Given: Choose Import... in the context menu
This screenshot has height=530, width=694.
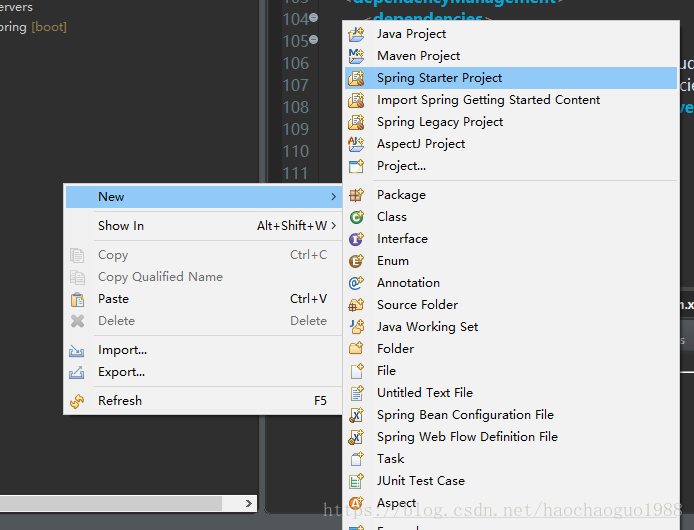Looking at the screenshot, I should [204, 351].
